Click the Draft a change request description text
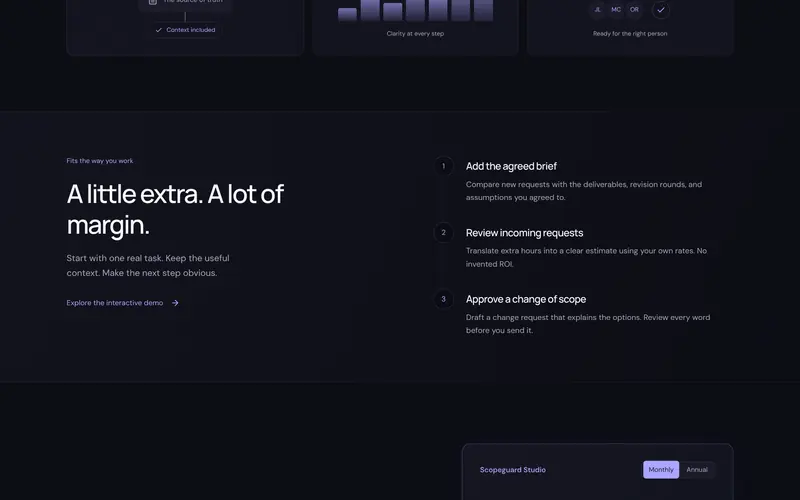The image size is (800, 500). click(588, 324)
